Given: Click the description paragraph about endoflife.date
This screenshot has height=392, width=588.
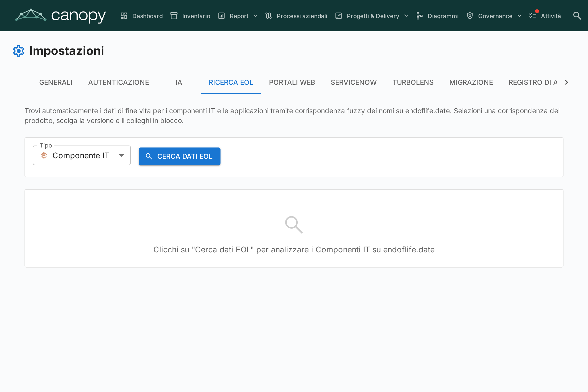Looking at the screenshot, I should click(x=292, y=116).
